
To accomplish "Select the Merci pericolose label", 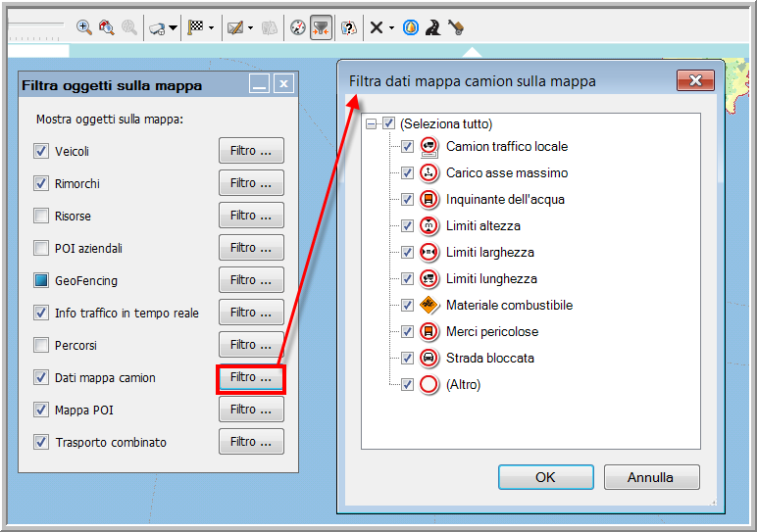I will coord(492,331).
